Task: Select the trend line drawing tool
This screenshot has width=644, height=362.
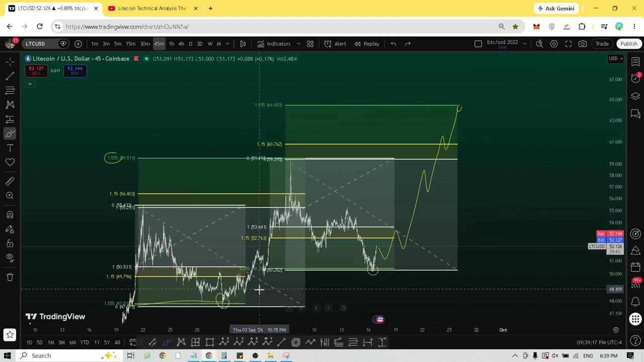Action: pyautogui.click(x=10, y=76)
